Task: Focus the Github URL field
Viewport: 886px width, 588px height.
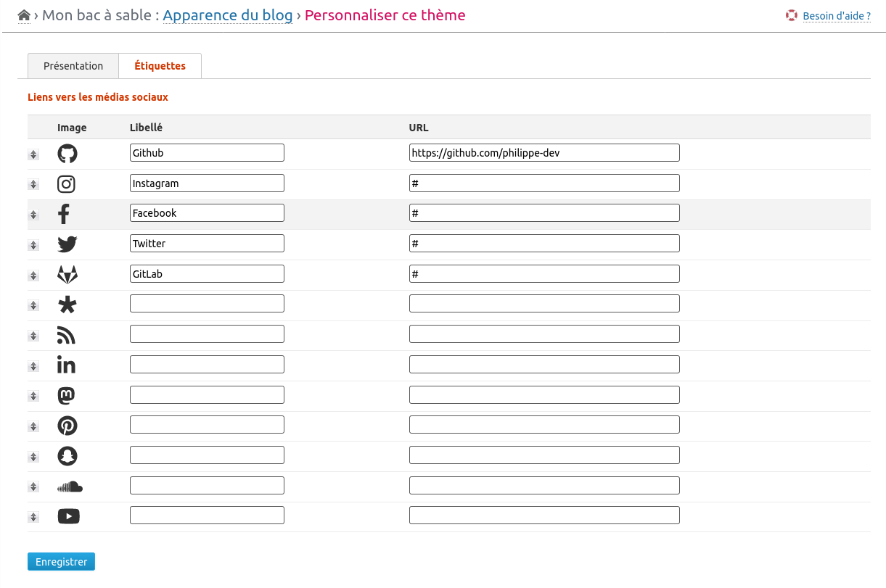Action: (x=544, y=153)
